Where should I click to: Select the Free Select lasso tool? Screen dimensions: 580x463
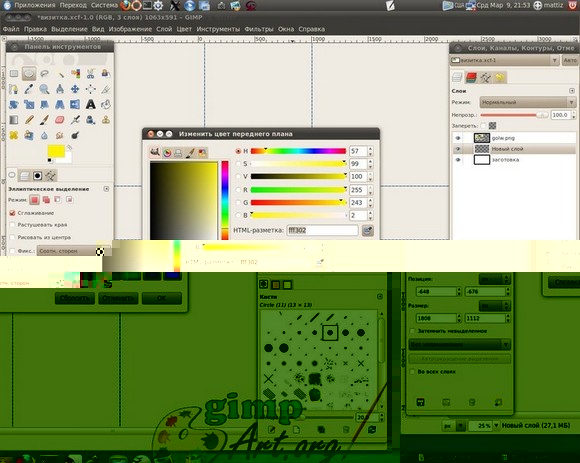[44, 74]
